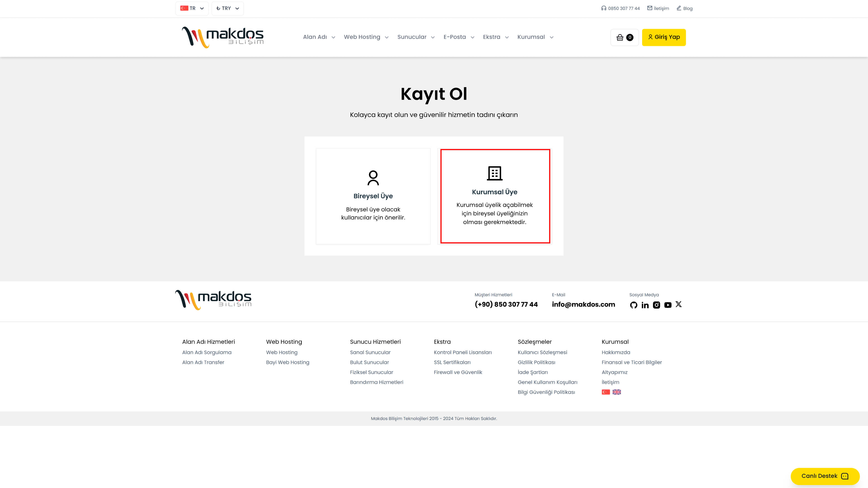This screenshot has height=488, width=868.
Task: Open the TR language dropdown
Action: (x=192, y=8)
